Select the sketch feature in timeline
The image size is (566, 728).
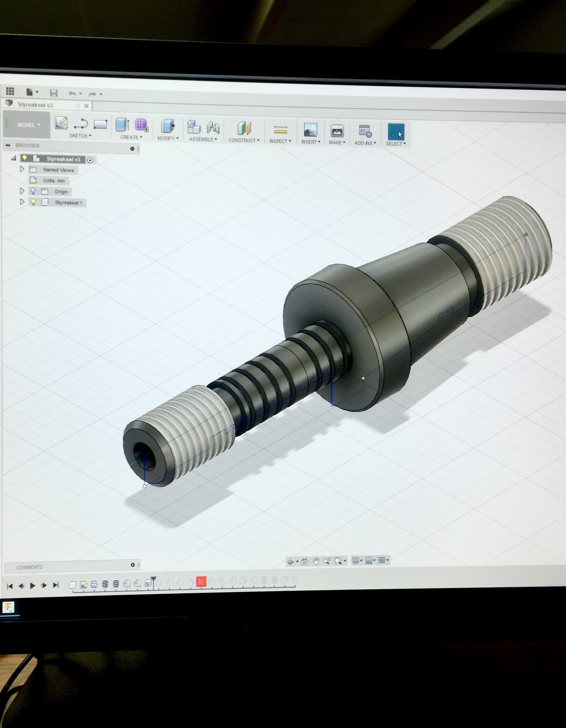[x=84, y=584]
